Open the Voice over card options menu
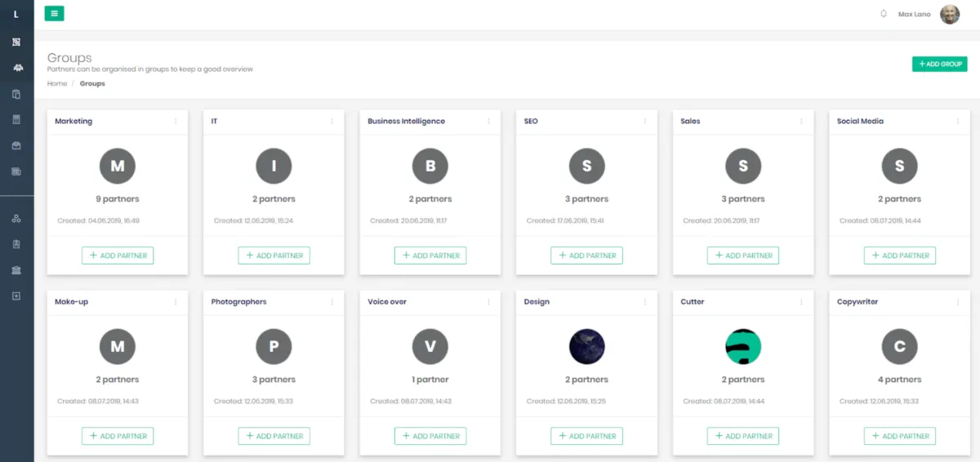Image resolution: width=980 pixels, height=462 pixels. click(x=488, y=302)
